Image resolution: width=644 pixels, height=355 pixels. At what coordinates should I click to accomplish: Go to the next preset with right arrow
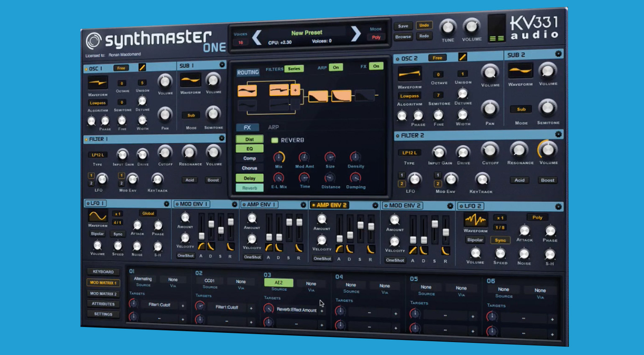click(355, 34)
